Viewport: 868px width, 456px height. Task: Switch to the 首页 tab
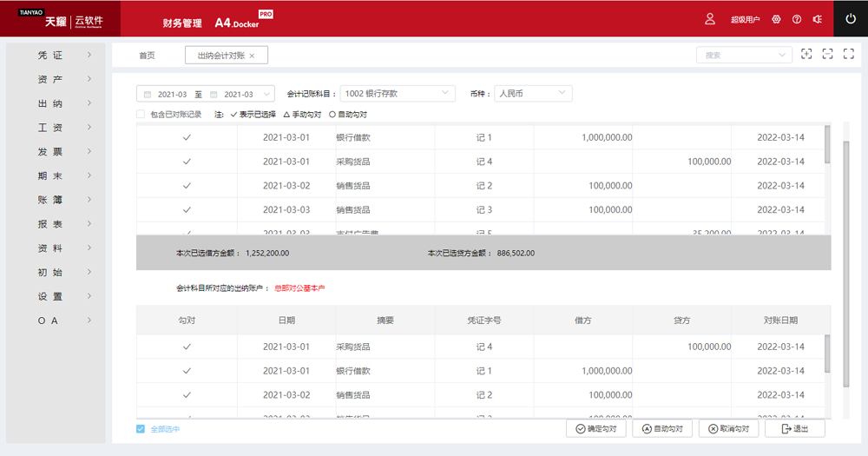click(147, 56)
